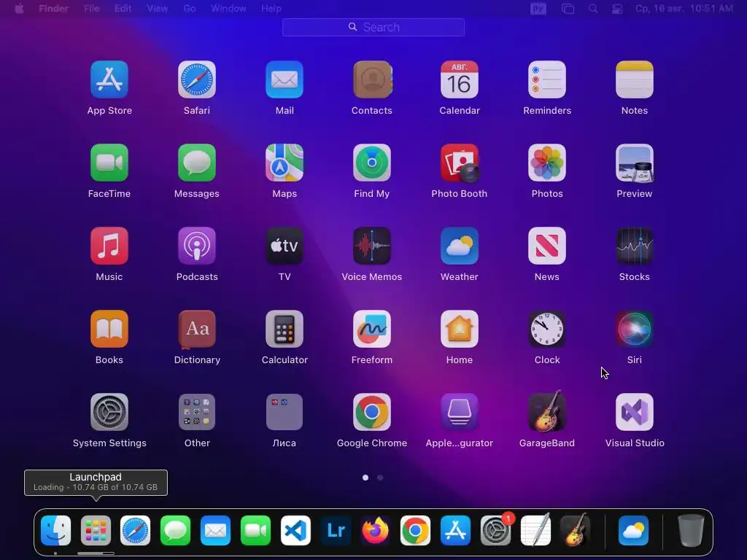Launch Safari from the Launchpad grid
Screen dimensions: 747x560
[197, 79]
